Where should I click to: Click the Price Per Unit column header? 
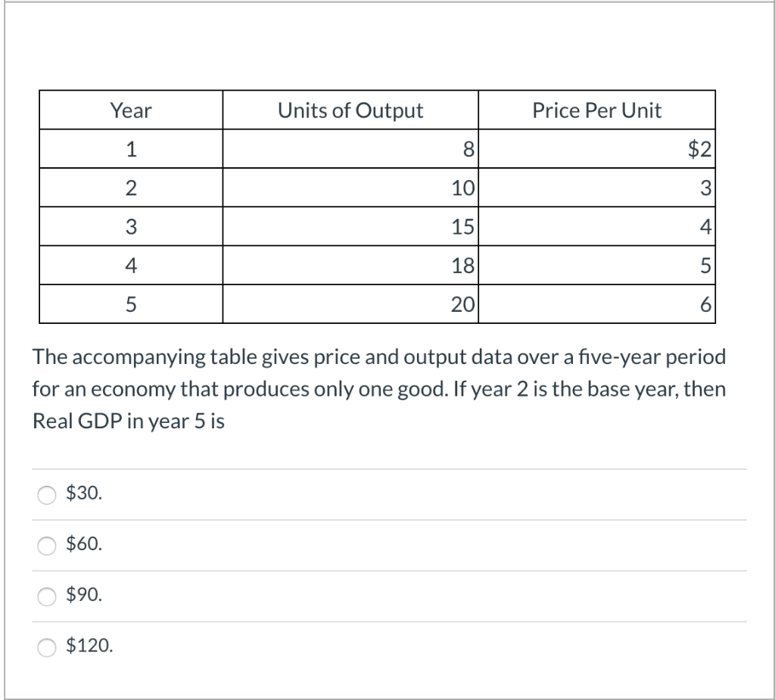click(596, 110)
